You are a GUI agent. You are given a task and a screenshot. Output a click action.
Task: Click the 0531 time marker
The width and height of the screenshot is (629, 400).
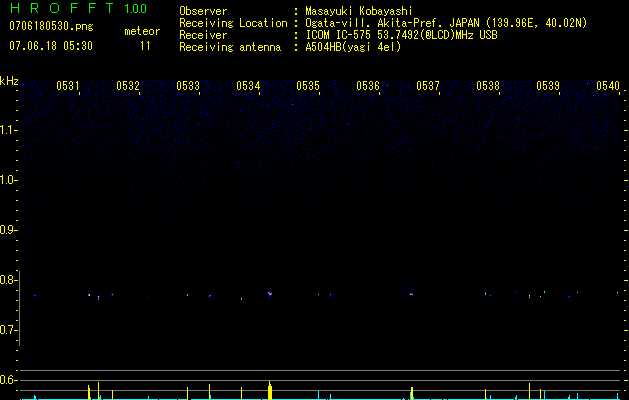[68, 86]
